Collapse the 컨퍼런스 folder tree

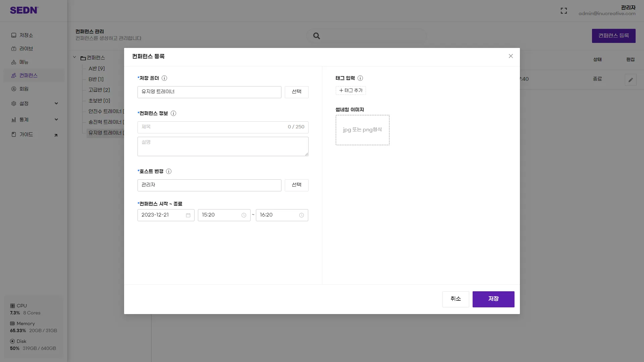tap(74, 57)
